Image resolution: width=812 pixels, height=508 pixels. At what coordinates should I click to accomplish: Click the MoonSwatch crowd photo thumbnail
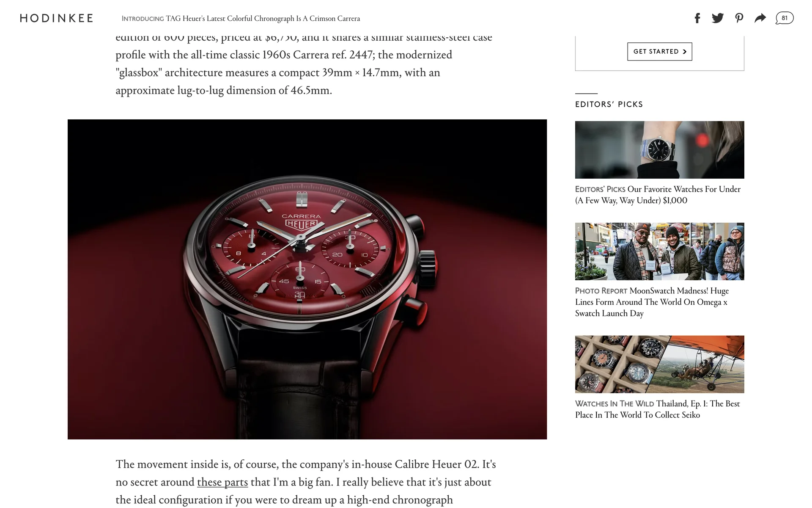coord(659,251)
